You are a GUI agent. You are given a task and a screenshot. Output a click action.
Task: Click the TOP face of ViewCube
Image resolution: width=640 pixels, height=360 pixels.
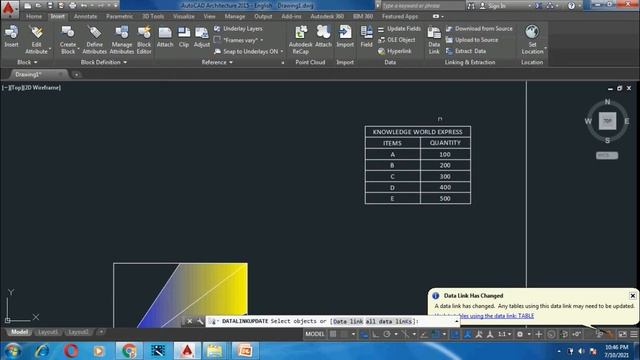607,121
